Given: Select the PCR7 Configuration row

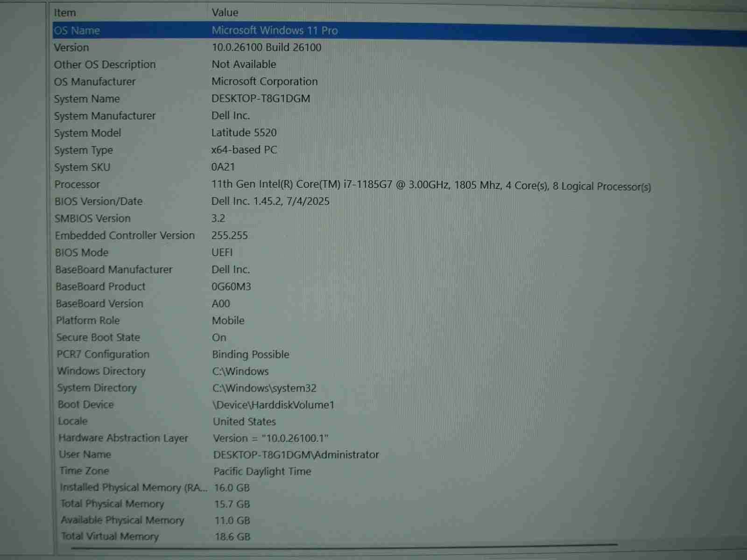Looking at the screenshot, I should (x=103, y=354).
